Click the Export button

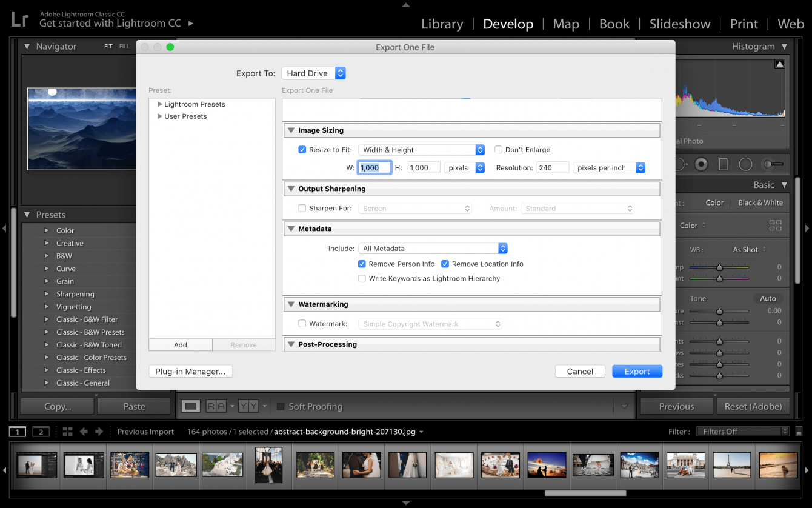[637, 371]
